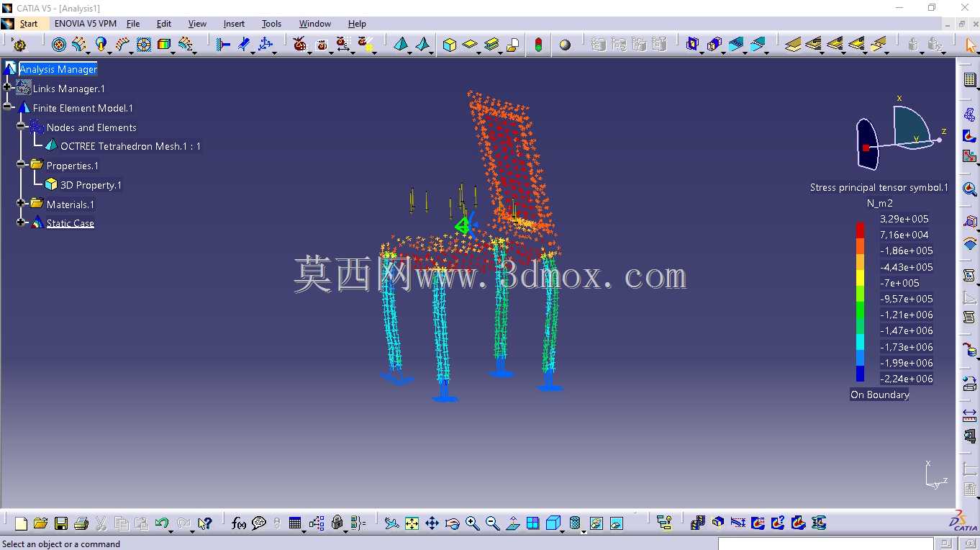Viewport: 980px width, 550px height.
Task: Select Materials.1 tree item
Action: click(x=71, y=204)
